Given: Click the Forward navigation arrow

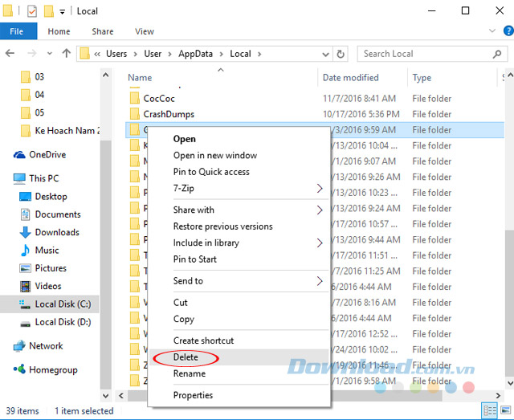Looking at the screenshot, I should pyautogui.click(x=31, y=53).
